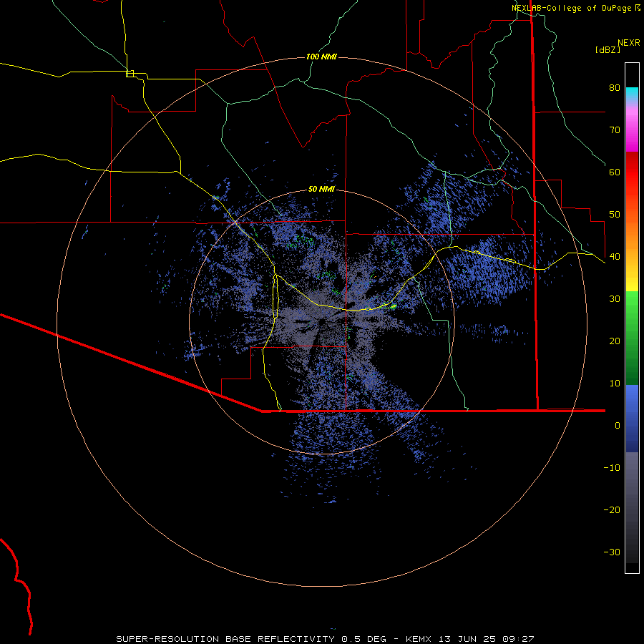Click the 50 value on the dBZ scale
Screen dimensions: 644x644
[615, 215]
